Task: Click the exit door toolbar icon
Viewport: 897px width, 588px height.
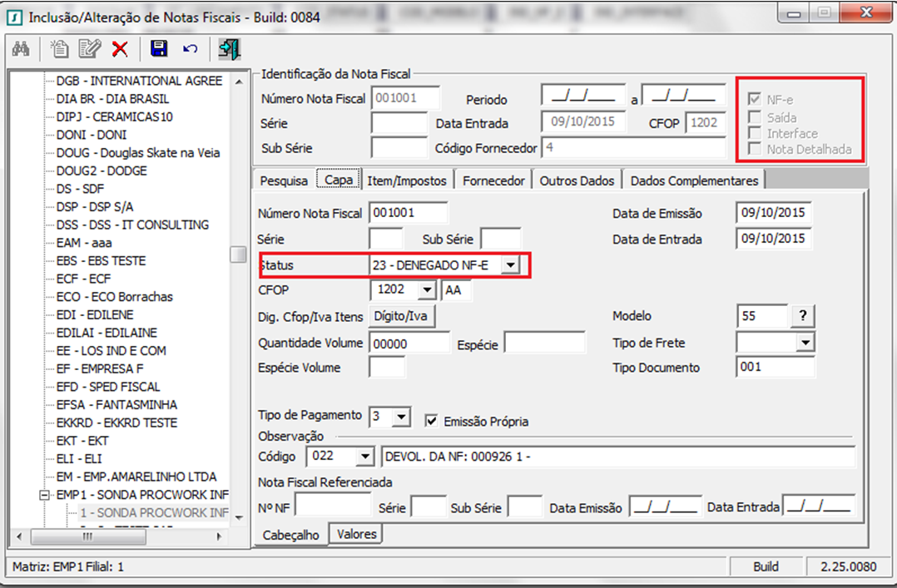Action: pyautogui.click(x=230, y=49)
